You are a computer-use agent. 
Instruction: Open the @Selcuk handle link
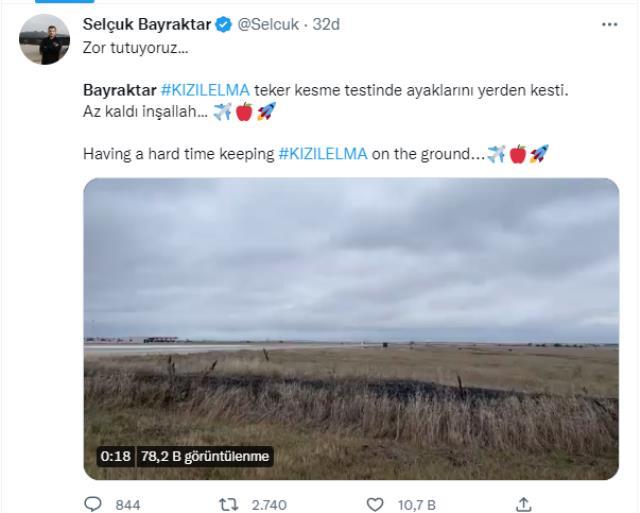tap(273, 24)
